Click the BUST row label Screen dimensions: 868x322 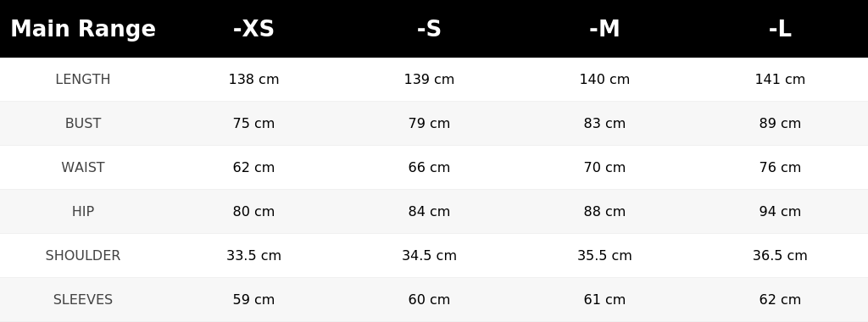pyautogui.click(x=83, y=124)
